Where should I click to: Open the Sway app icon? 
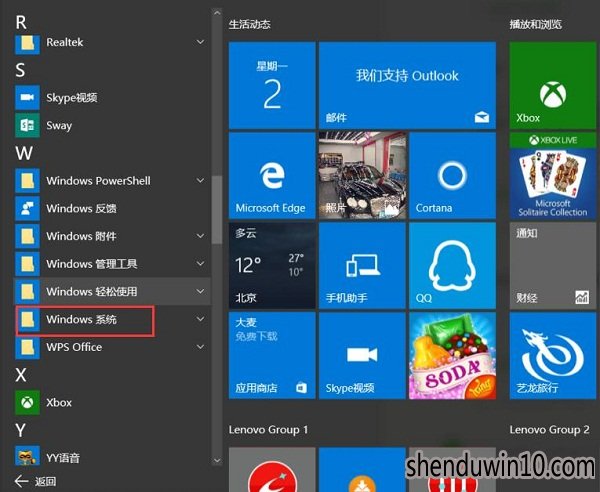[x=27, y=125]
